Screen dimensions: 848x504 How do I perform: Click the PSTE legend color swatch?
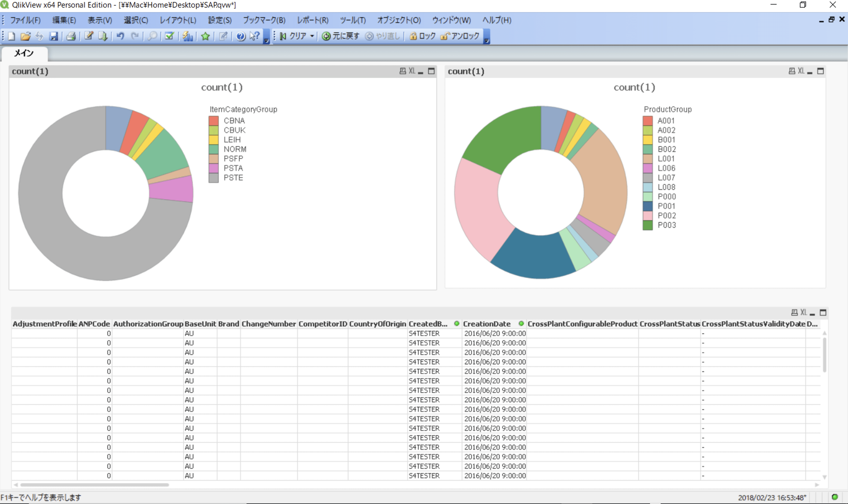tap(213, 178)
